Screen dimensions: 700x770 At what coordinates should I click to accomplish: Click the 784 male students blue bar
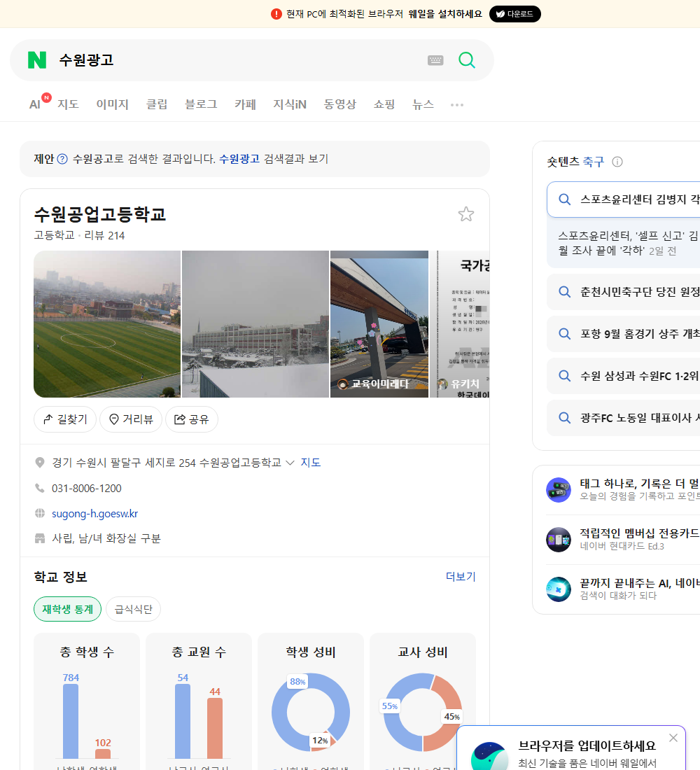coord(71,721)
